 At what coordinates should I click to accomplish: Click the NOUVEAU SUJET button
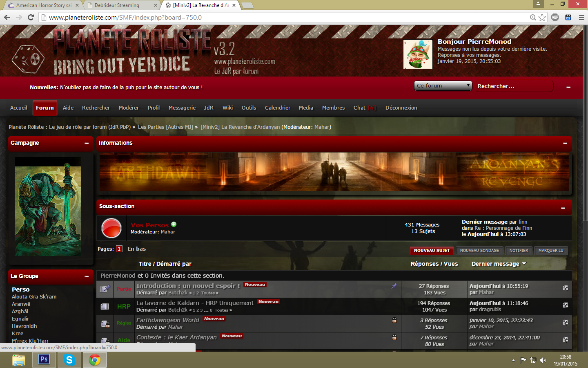pyautogui.click(x=431, y=251)
